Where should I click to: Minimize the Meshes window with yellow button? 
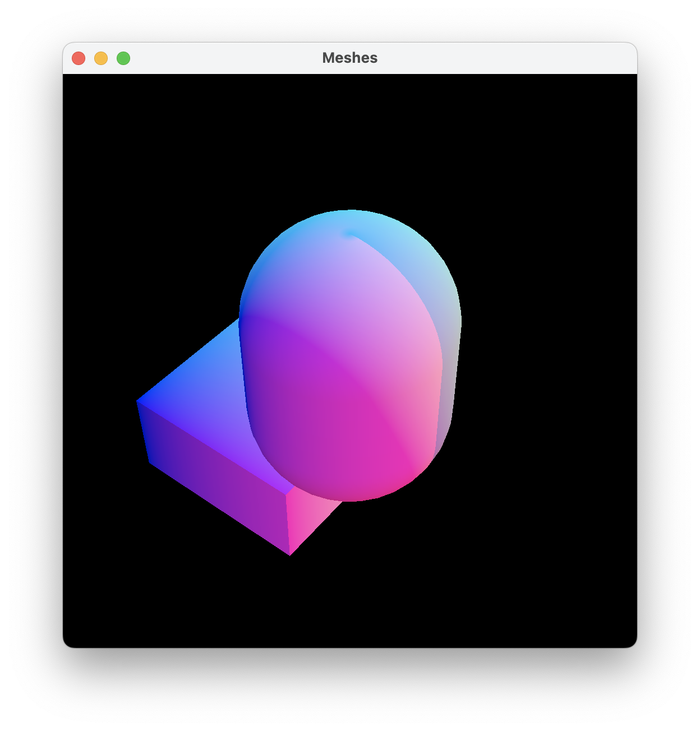pyautogui.click(x=101, y=58)
